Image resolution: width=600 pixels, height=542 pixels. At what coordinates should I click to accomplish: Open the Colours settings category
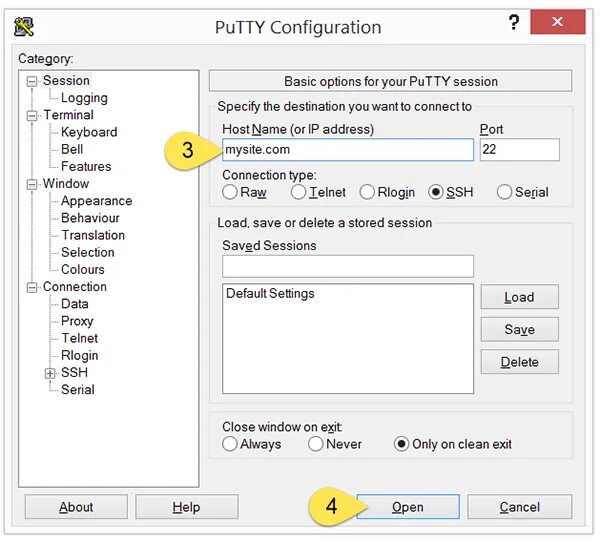pyautogui.click(x=83, y=269)
